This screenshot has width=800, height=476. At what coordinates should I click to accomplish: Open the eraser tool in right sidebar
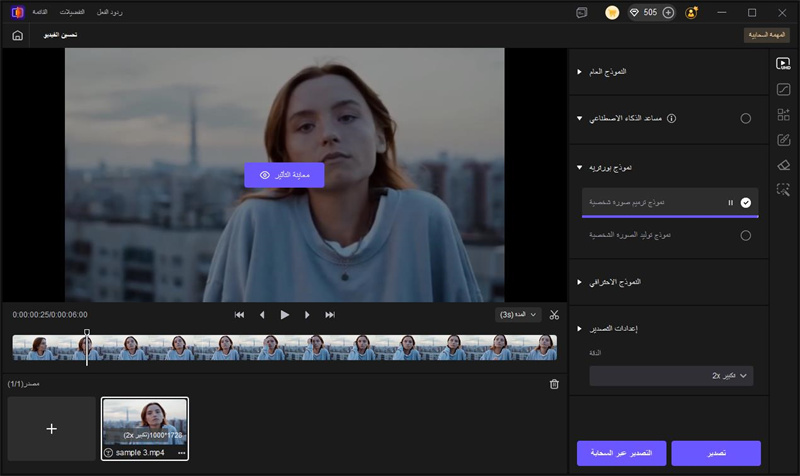coord(784,164)
